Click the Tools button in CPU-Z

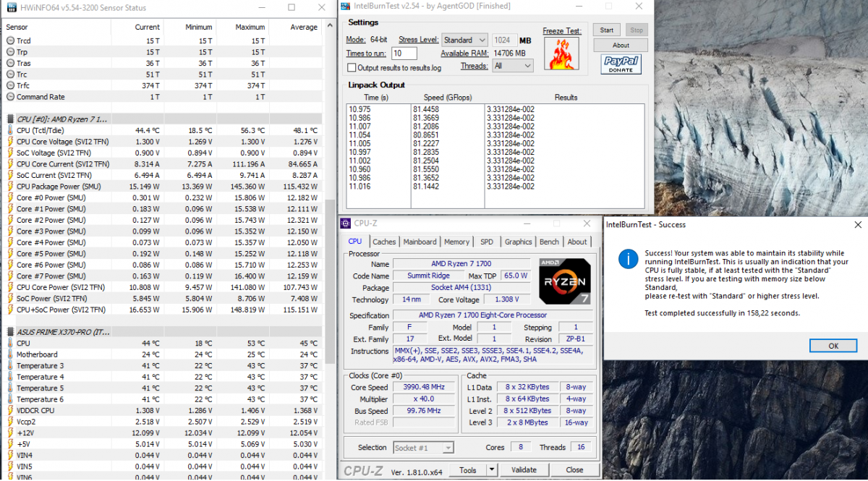[x=468, y=469]
